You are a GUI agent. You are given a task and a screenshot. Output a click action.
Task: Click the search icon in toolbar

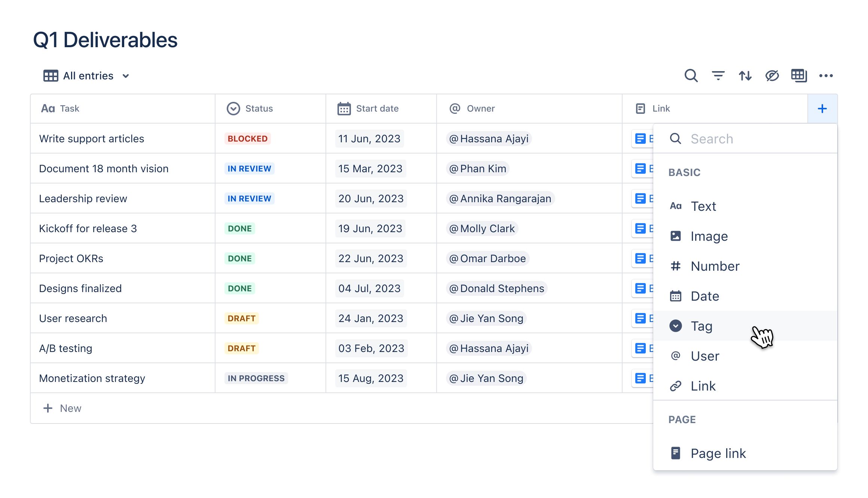691,76
